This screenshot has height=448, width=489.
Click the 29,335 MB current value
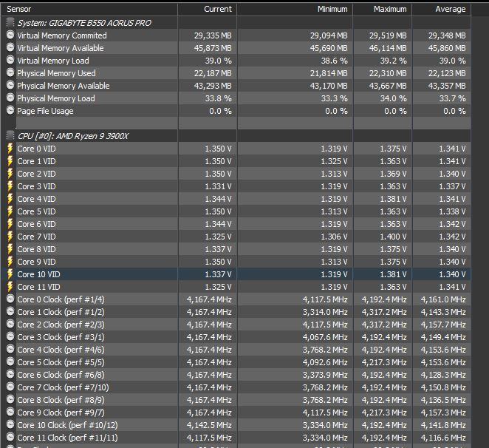coord(213,35)
